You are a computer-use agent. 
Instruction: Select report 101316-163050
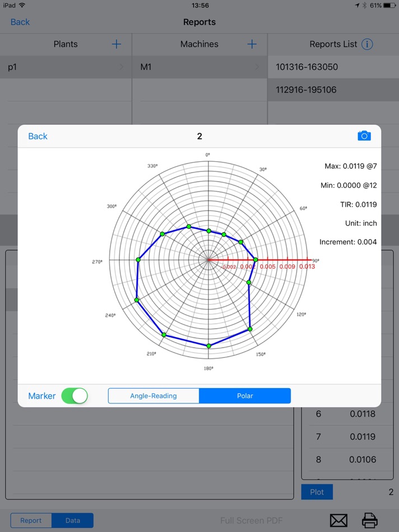pos(333,67)
